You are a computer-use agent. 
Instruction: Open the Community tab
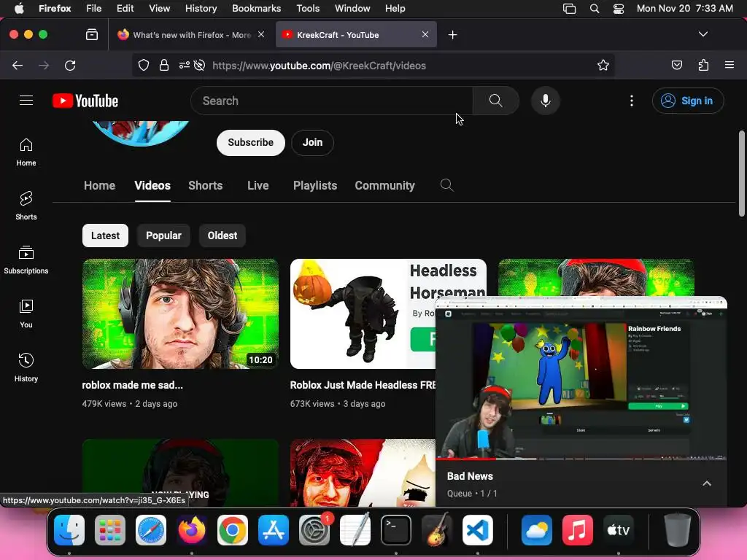[x=385, y=185]
